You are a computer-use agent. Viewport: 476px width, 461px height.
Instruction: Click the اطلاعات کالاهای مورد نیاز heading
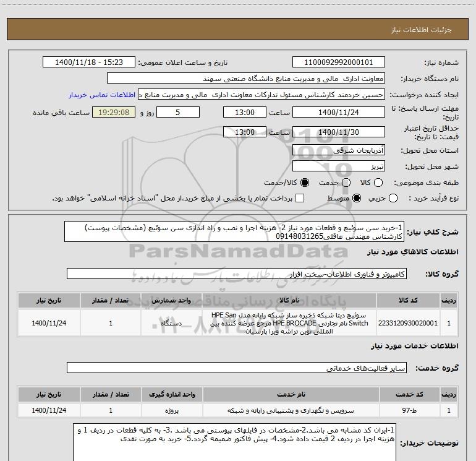(x=412, y=252)
